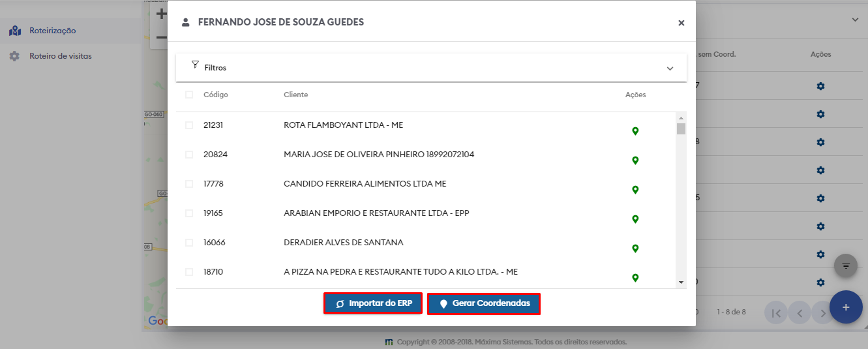
Task: Click code 19165 in the list
Action: (x=213, y=213)
